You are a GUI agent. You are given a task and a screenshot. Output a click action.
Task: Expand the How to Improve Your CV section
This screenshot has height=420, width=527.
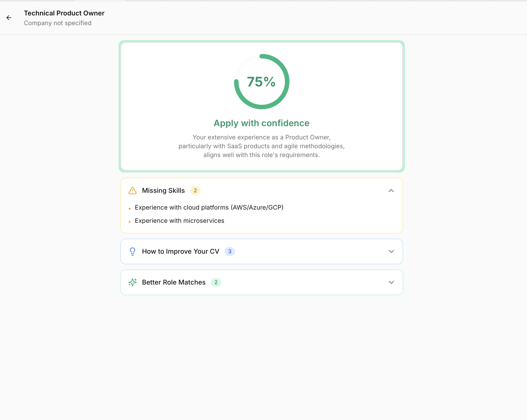point(391,251)
